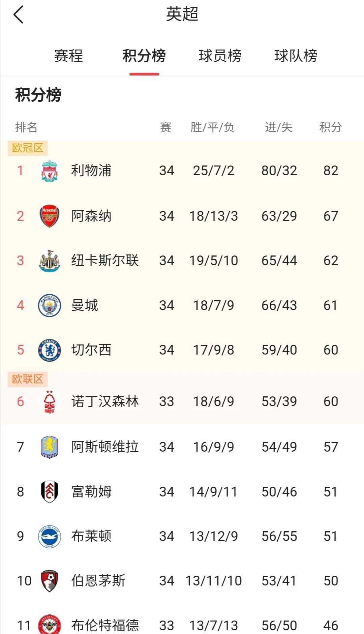Tap the 阿斯顿维拉 team name
This screenshot has width=364, height=634.
pyautogui.click(x=105, y=447)
